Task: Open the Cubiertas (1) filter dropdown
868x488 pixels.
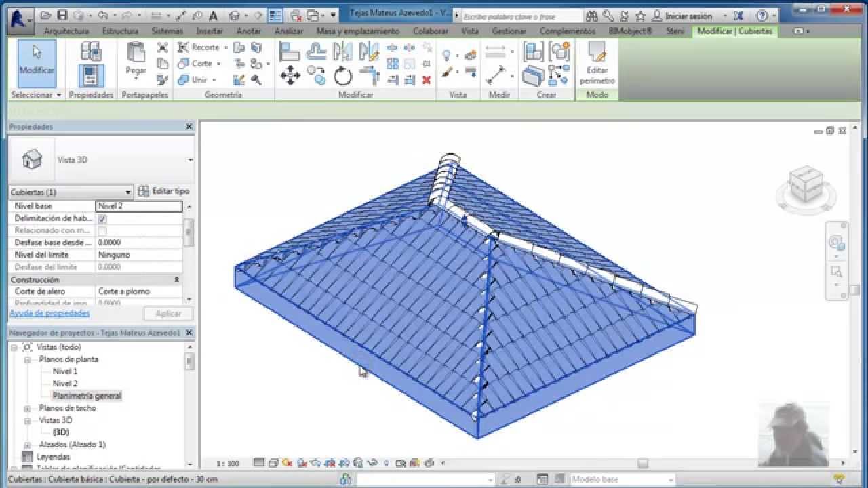Action: point(128,192)
